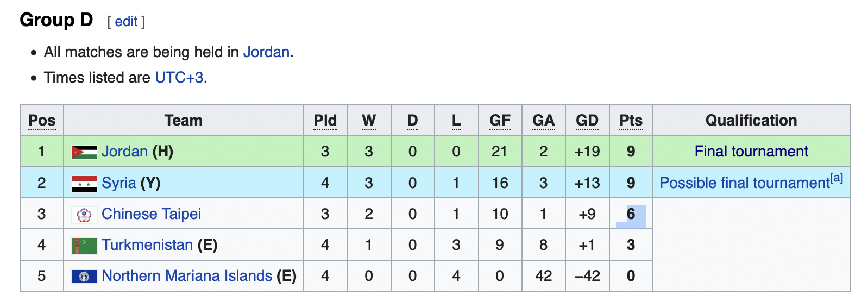
Task: Follow the Jordan link in the bullet list
Action: 266,52
